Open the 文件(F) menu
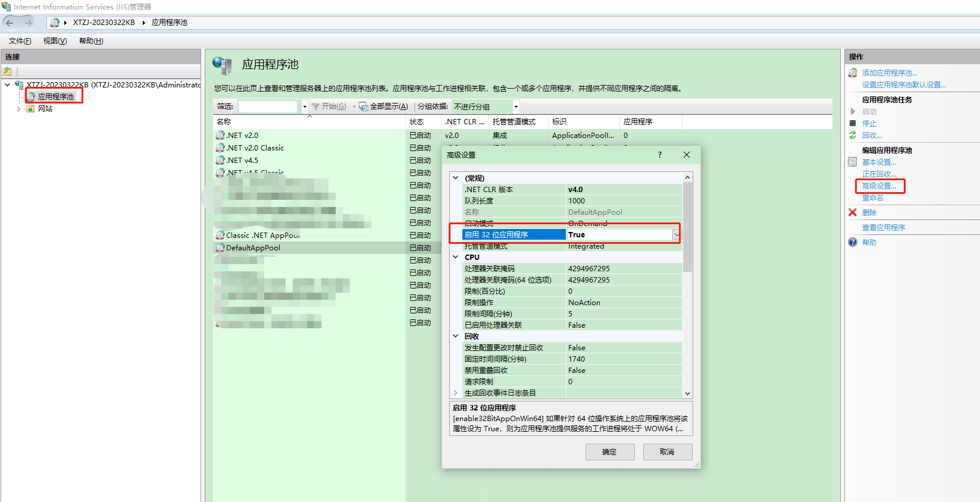The width and height of the screenshot is (980, 502). tap(20, 41)
